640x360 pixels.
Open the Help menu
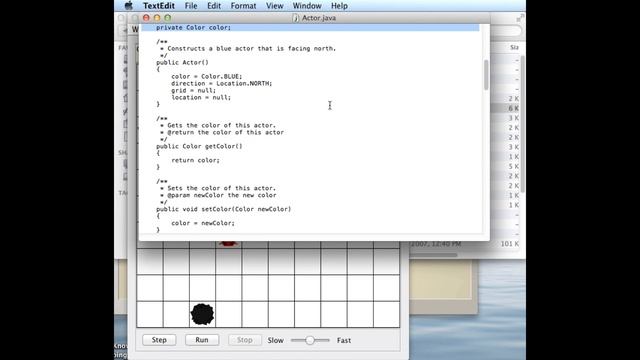pos(339,6)
